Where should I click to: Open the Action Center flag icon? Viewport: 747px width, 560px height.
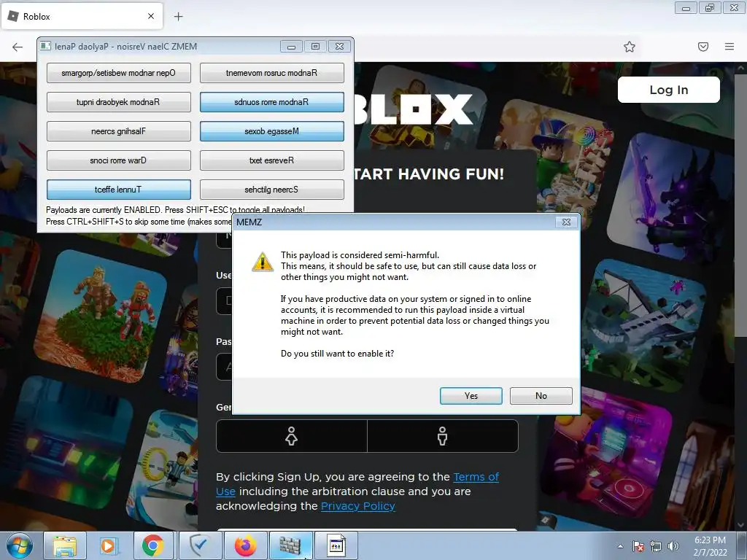tap(638, 546)
